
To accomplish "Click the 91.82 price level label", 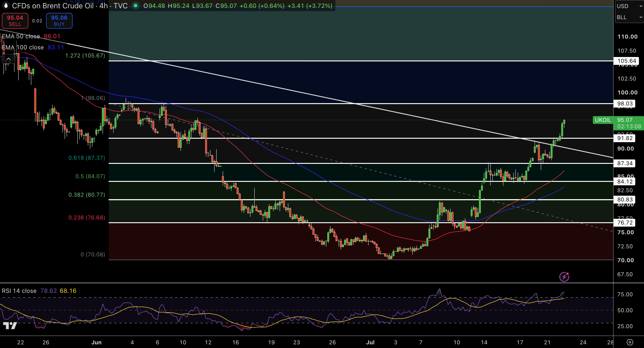I will [625, 138].
